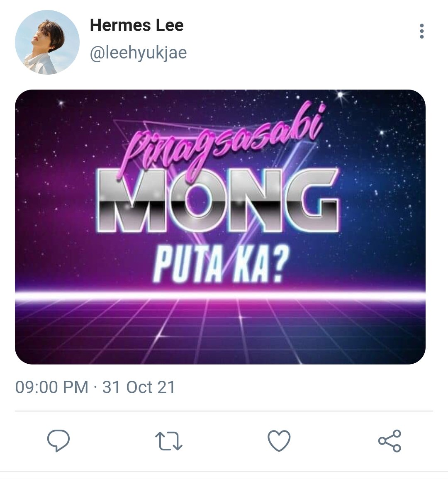Screen dimensions: 448x479
Task: Click the Hermes Lee display name
Action: [136, 25]
